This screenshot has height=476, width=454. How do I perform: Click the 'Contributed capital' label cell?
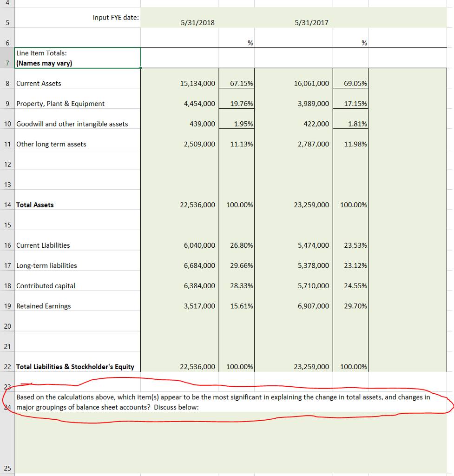click(x=78, y=281)
